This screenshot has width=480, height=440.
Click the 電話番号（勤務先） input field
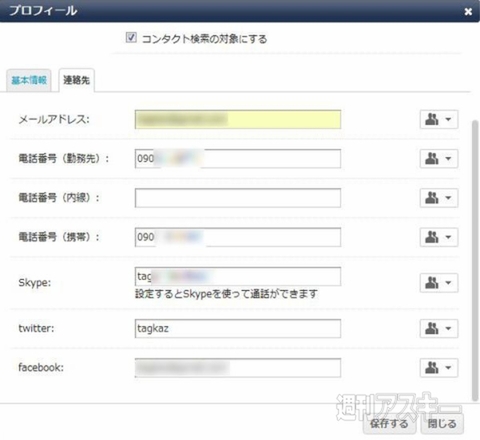238,158
